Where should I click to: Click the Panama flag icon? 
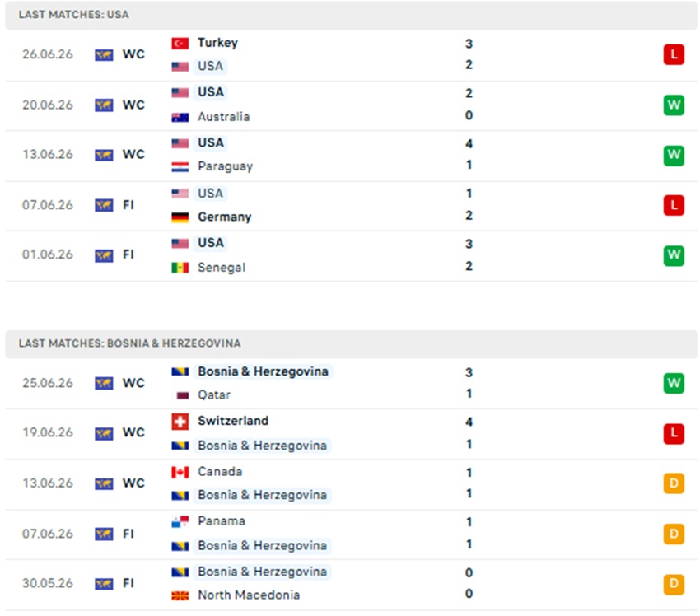[180, 522]
